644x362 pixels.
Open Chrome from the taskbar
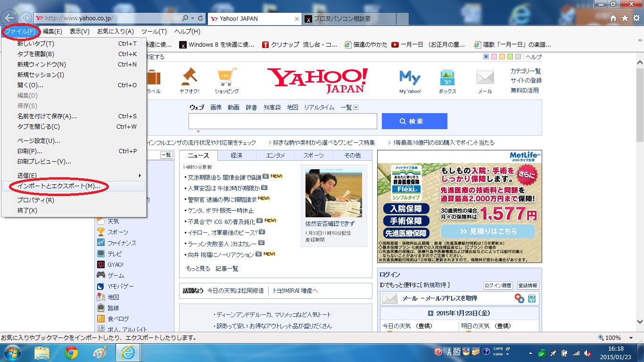click(71, 353)
